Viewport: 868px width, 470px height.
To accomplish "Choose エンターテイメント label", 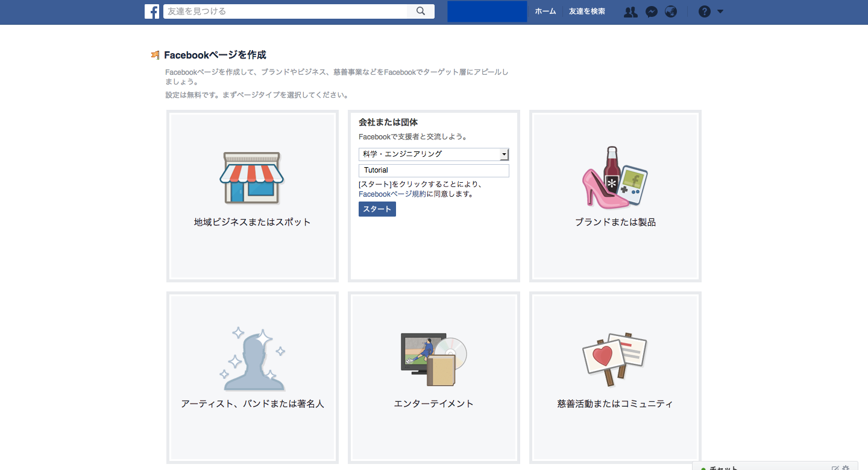I will click(434, 404).
